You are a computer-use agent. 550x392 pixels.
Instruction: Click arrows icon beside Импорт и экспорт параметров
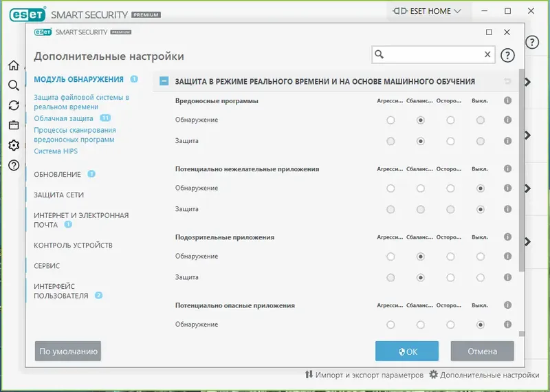[x=309, y=374]
